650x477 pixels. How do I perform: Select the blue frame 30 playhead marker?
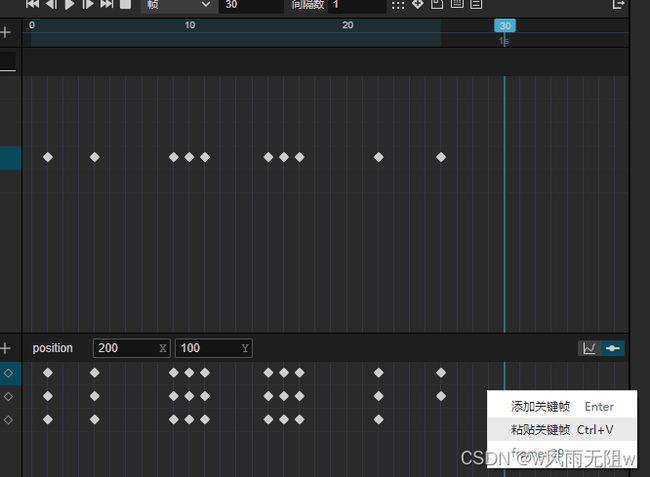click(505, 26)
